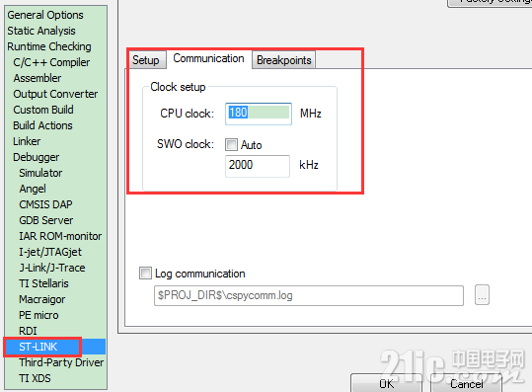The image size is (532, 392).
Task: Confirm settings with OK button
Action: tap(386, 383)
